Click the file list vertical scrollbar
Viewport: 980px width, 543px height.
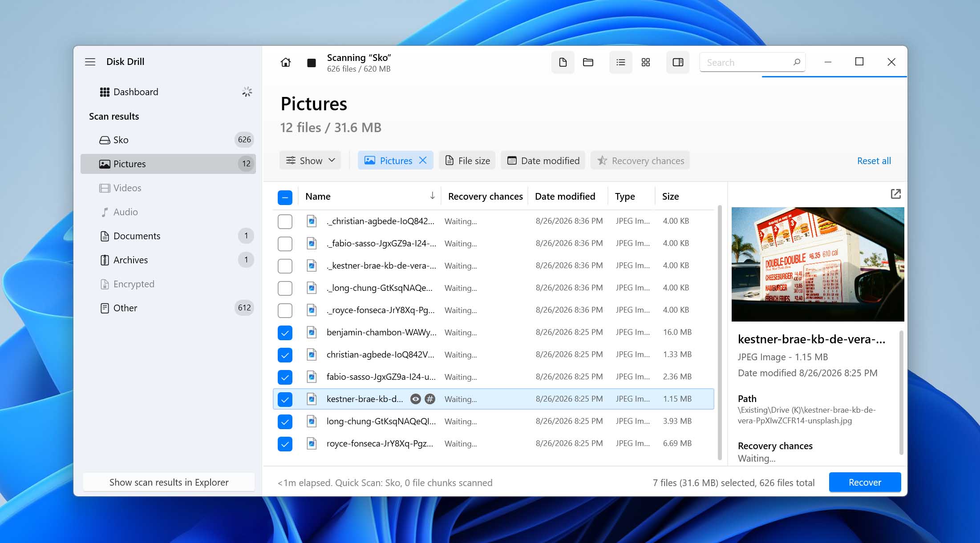point(719,333)
